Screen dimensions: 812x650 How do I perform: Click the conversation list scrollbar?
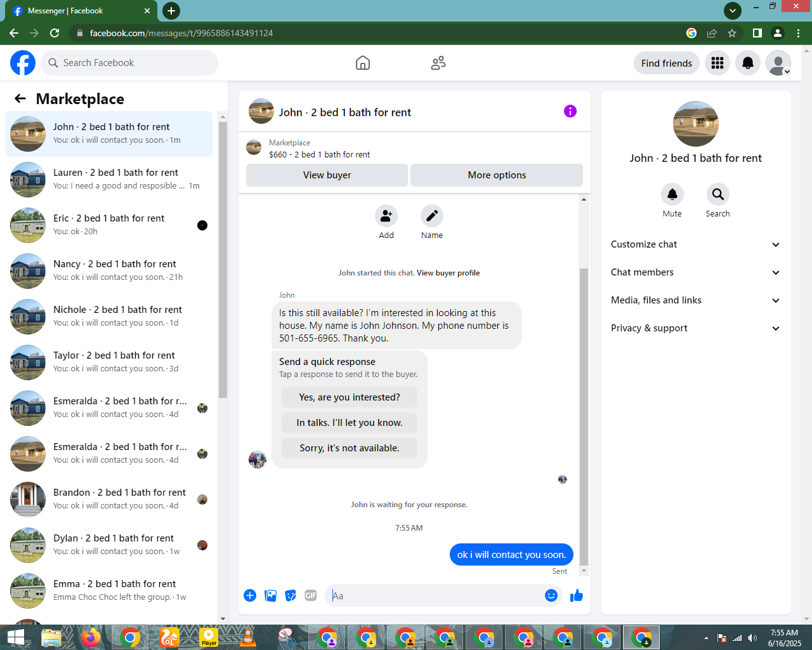point(223,259)
